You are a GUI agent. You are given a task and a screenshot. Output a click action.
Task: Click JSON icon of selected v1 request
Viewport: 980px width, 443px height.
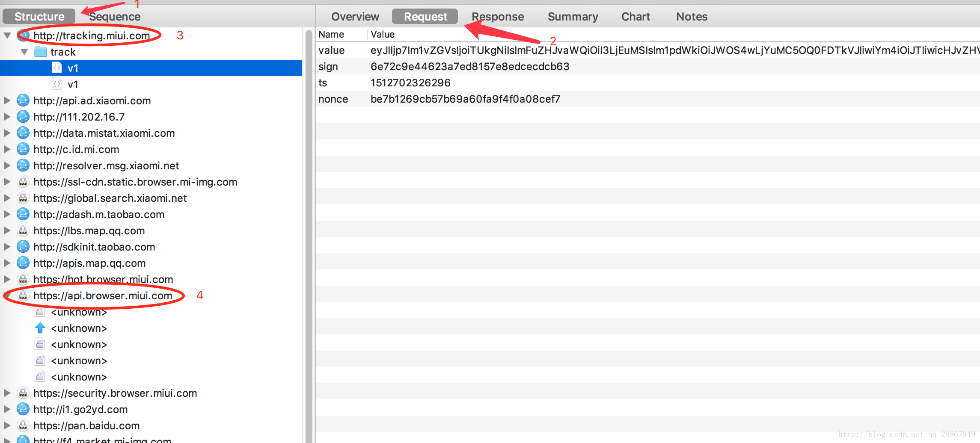point(57,68)
